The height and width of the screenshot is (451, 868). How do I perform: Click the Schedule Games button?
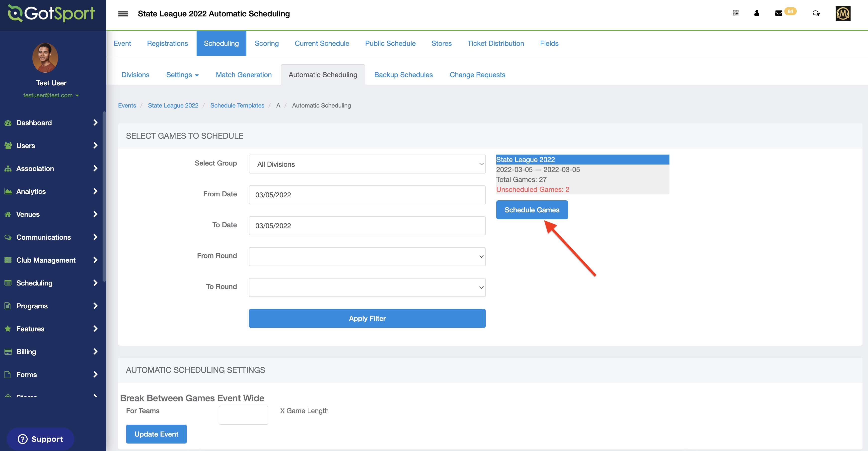[x=532, y=210]
